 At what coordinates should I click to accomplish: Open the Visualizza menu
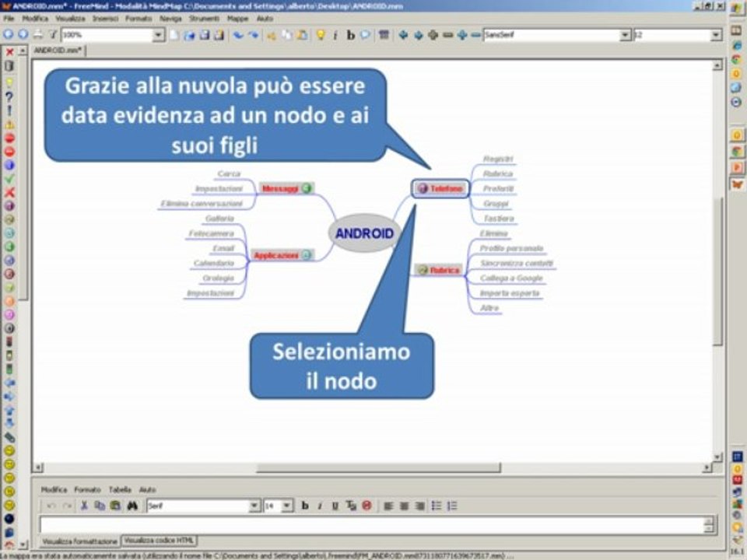coord(71,19)
